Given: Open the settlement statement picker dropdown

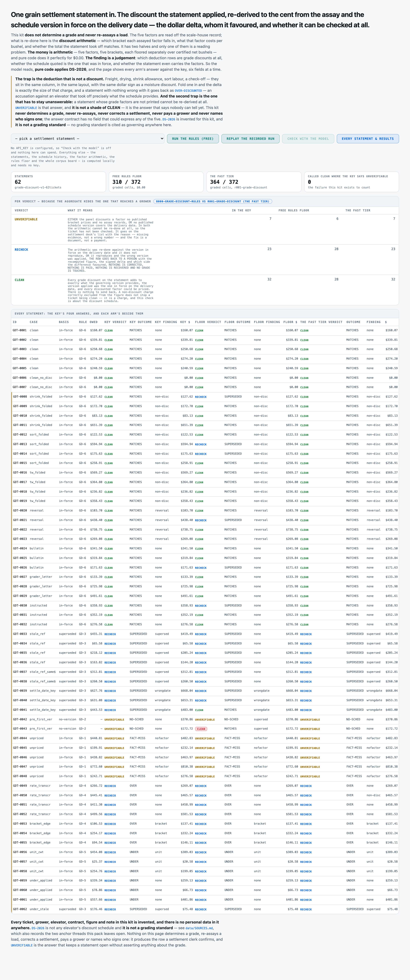Looking at the screenshot, I should pos(88,138).
